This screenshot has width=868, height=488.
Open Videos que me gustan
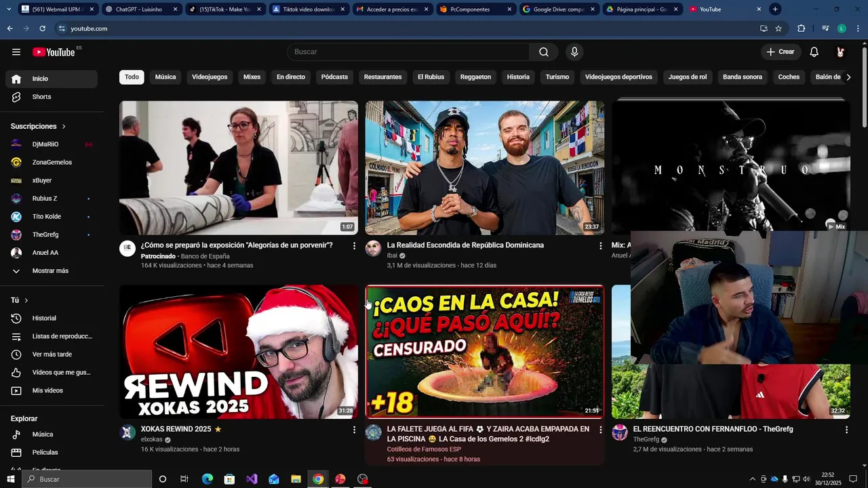(x=52, y=373)
